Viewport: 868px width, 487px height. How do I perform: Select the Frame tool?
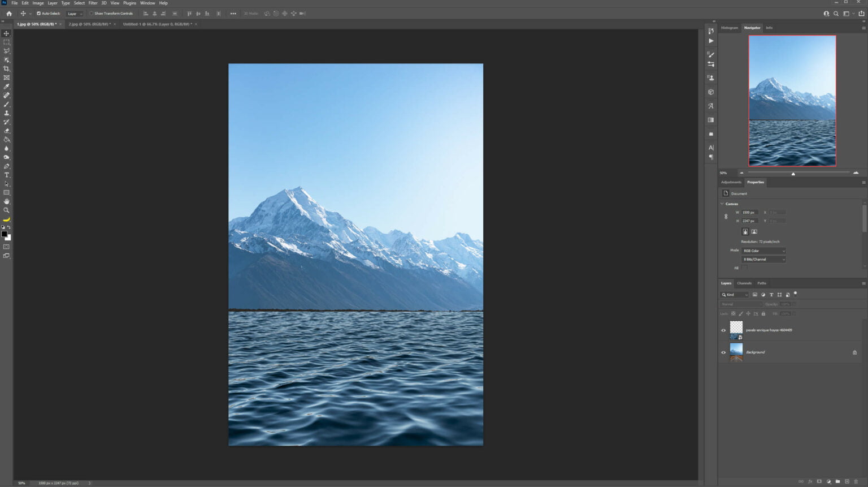7,77
